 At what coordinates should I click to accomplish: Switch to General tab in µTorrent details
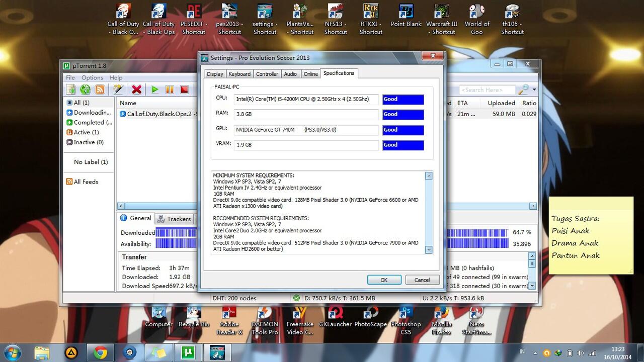[135, 218]
